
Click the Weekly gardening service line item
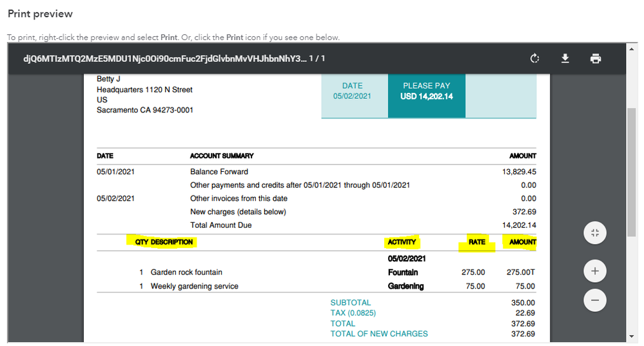click(194, 286)
